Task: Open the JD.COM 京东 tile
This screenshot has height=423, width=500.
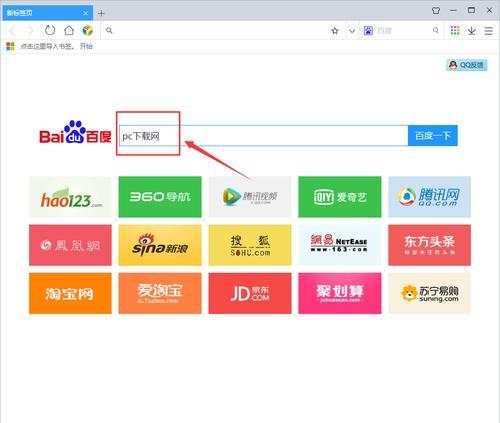Action: point(250,293)
